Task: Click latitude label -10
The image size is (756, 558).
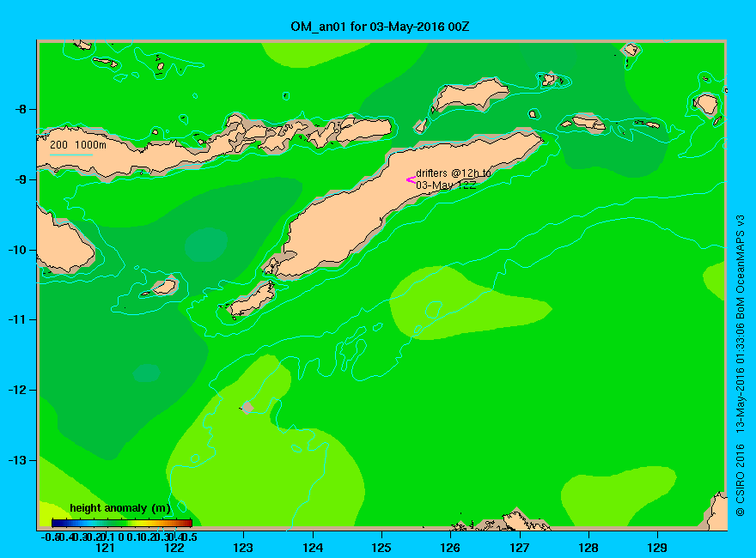Action: coord(17,250)
